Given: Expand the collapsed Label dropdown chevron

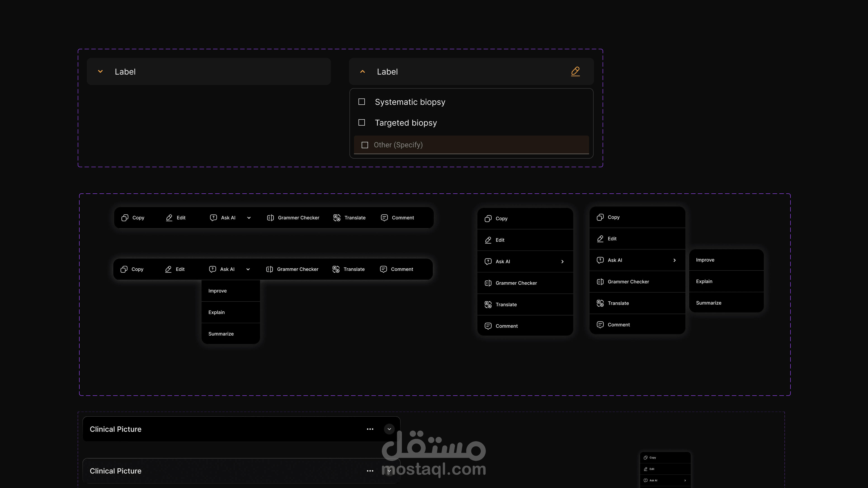Looking at the screenshot, I should coord(100,71).
